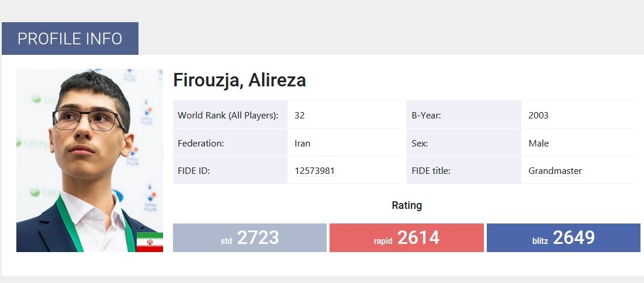
Task: Select the std 2723 rating box
Action: pyautogui.click(x=250, y=237)
